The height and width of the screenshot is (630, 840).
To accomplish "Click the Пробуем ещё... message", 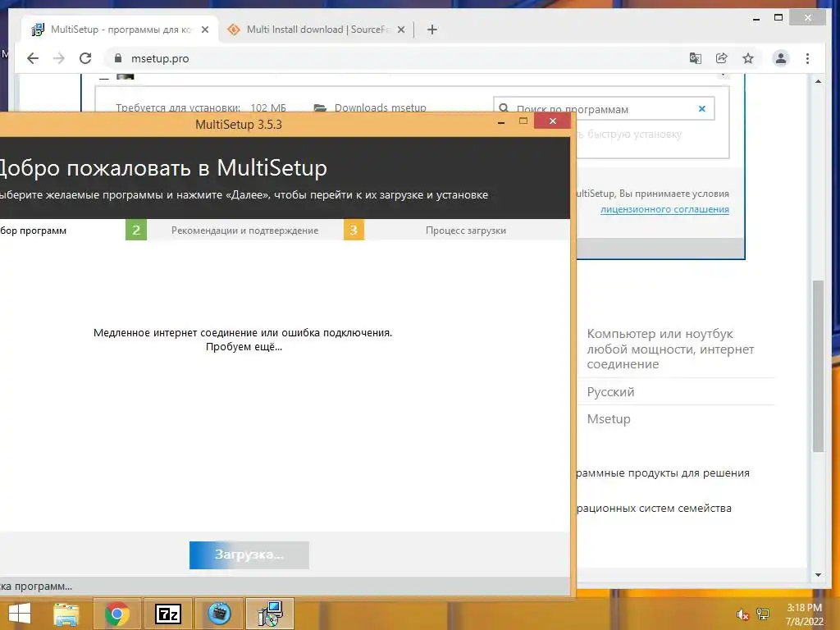I will pyautogui.click(x=244, y=347).
